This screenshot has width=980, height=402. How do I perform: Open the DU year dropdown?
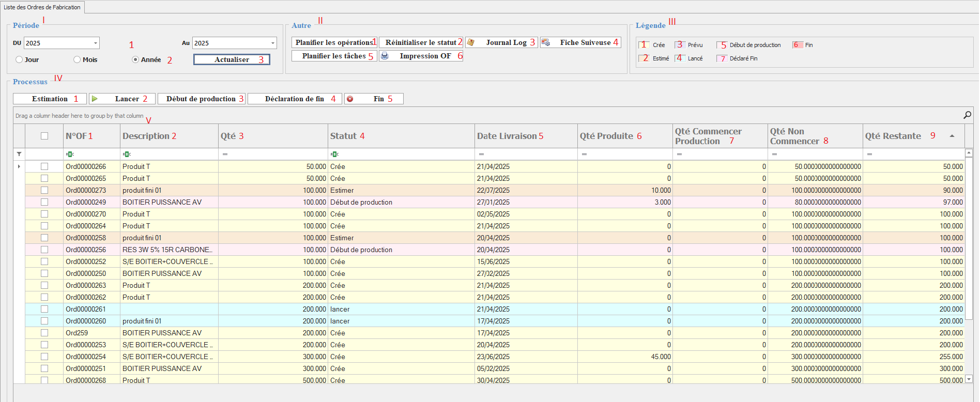click(95, 43)
